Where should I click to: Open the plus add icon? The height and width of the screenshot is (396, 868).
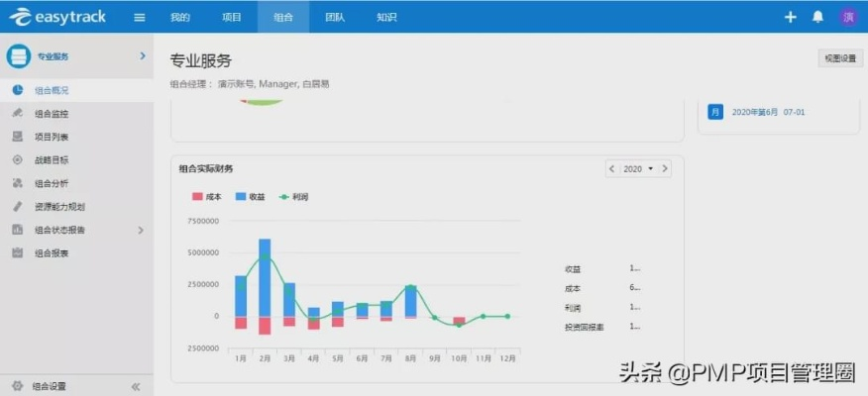coord(790,17)
